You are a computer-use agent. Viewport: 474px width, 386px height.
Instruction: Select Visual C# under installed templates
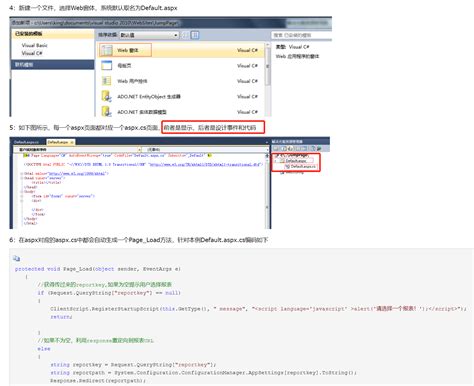coord(32,53)
